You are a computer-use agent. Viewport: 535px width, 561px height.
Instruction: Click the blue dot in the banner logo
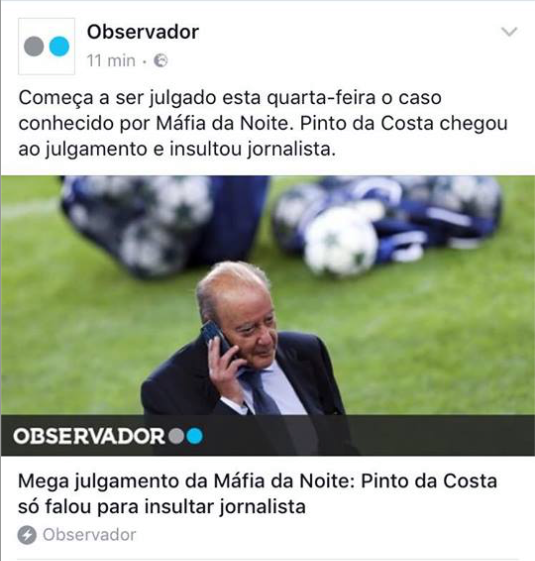(194, 436)
